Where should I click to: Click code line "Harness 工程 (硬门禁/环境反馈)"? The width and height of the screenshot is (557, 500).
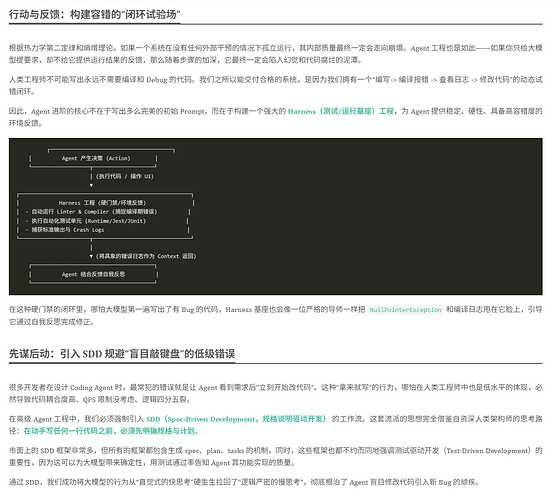pyautogui.click(x=103, y=203)
